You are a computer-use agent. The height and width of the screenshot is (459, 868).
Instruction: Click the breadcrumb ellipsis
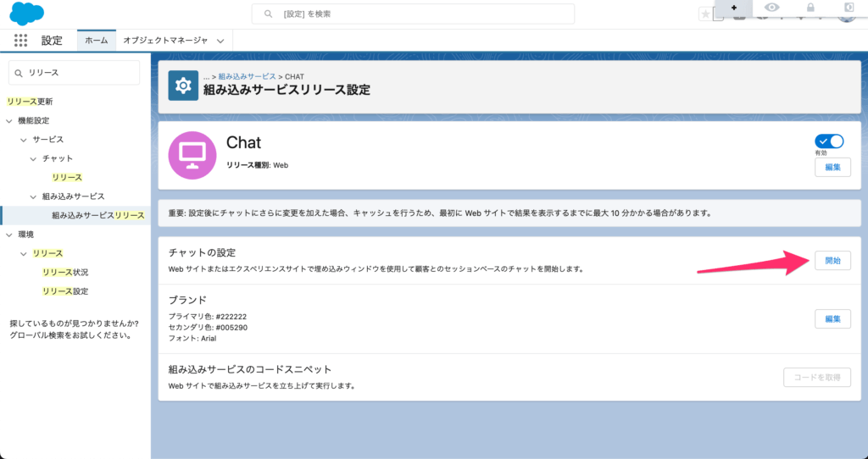tap(207, 76)
